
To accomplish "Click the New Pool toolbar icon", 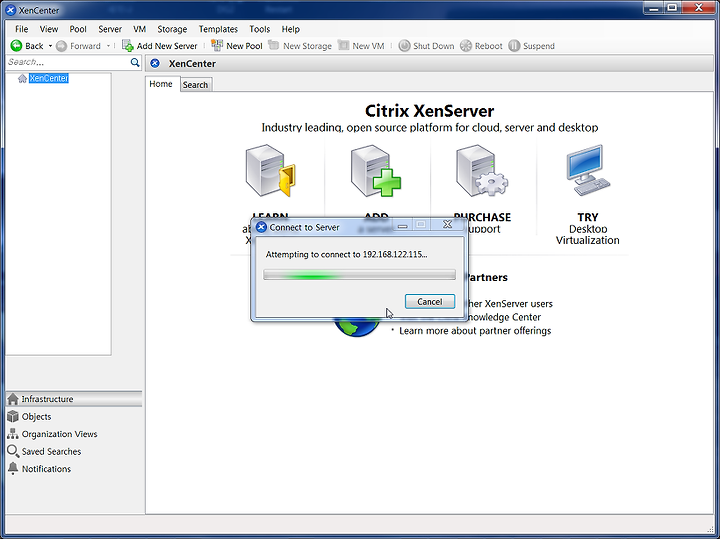I will pyautogui.click(x=217, y=45).
